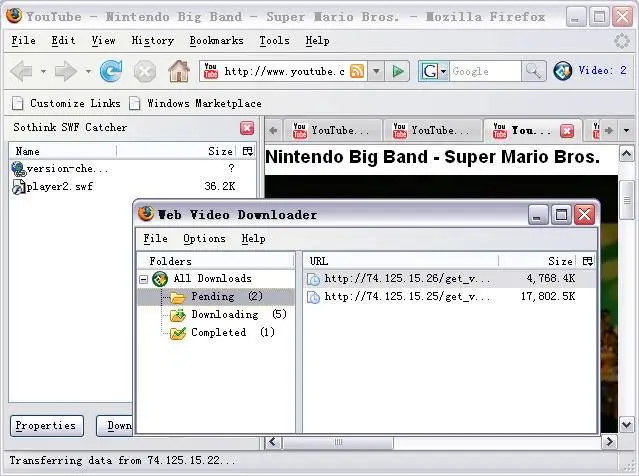Click the clock icon of 74.125.15.25 URL
The width and height of the screenshot is (639, 476).
click(313, 297)
